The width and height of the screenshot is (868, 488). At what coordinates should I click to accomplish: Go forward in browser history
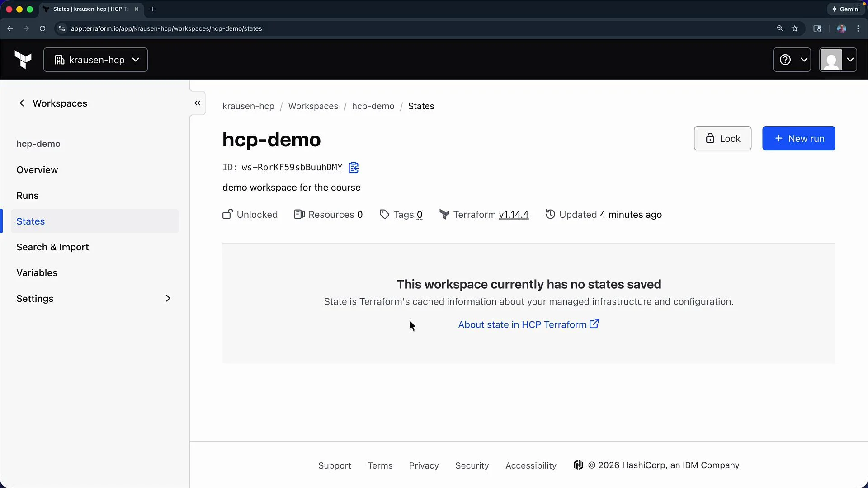[x=26, y=28]
